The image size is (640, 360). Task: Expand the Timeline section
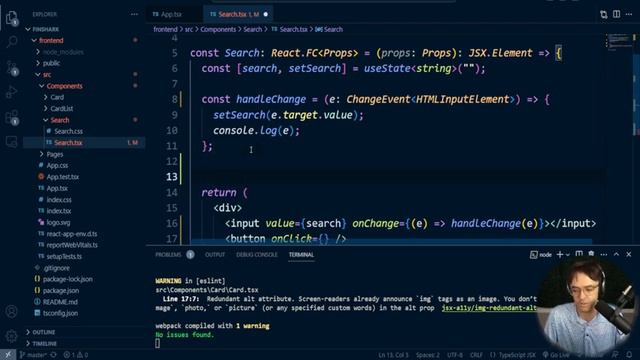tap(44, 344)
